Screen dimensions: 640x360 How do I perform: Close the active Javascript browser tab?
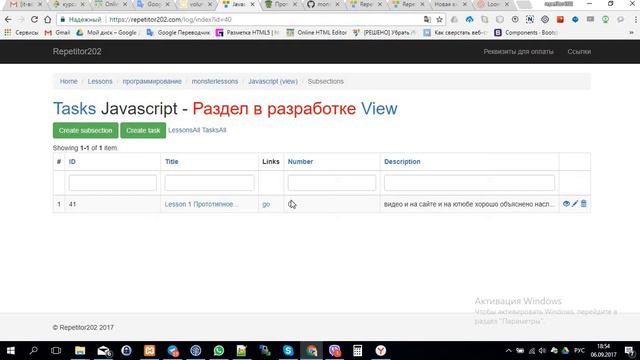pyautogui.click(x=252, y=4)
